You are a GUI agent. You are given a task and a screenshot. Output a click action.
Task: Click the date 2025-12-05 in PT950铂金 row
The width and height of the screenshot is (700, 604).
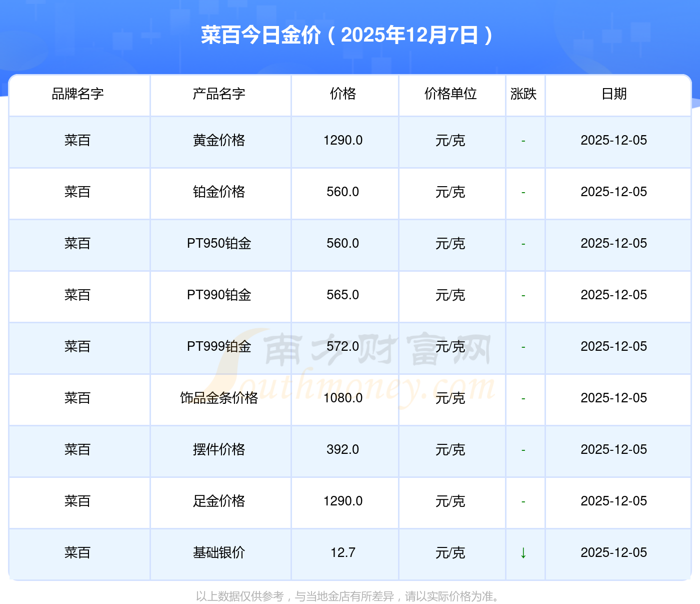click(614, 243)
